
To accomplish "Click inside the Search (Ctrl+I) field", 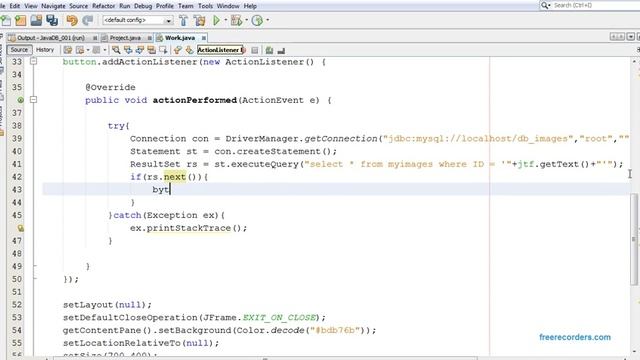I will point(595,5).
